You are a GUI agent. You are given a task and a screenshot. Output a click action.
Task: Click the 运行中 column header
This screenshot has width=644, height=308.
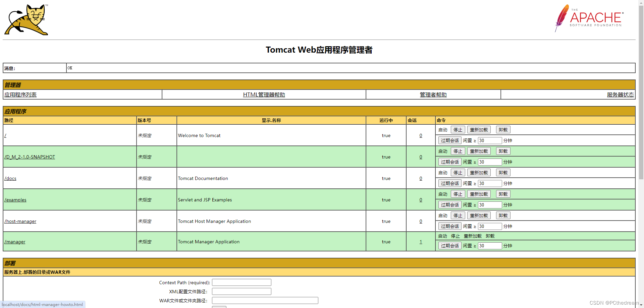coord(386,120)
